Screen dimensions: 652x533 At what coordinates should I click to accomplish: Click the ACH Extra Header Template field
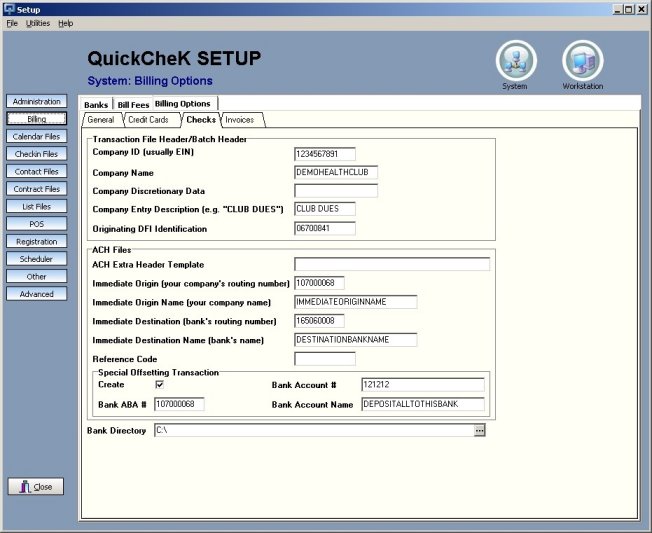391,265
